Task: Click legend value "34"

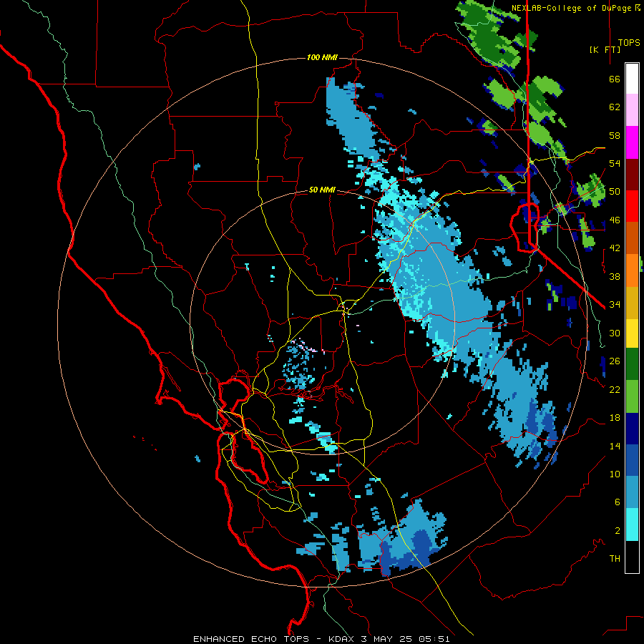Action: (x=615, y=305)
